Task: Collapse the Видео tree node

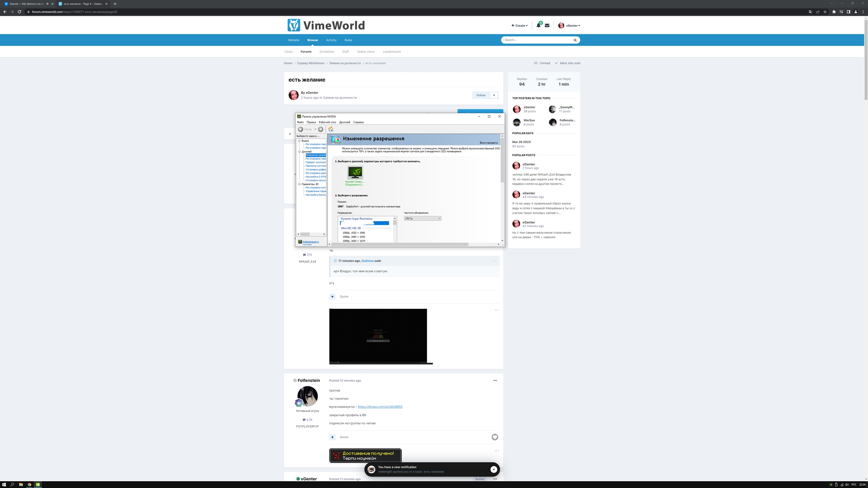Action: click(x=299, y=141)
